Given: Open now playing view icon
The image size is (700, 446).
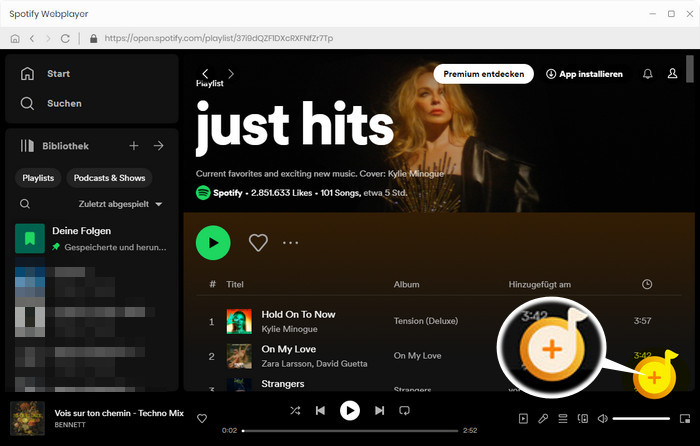Looking at the screenshot, I should pyautogui.click(x=523, y=419).
